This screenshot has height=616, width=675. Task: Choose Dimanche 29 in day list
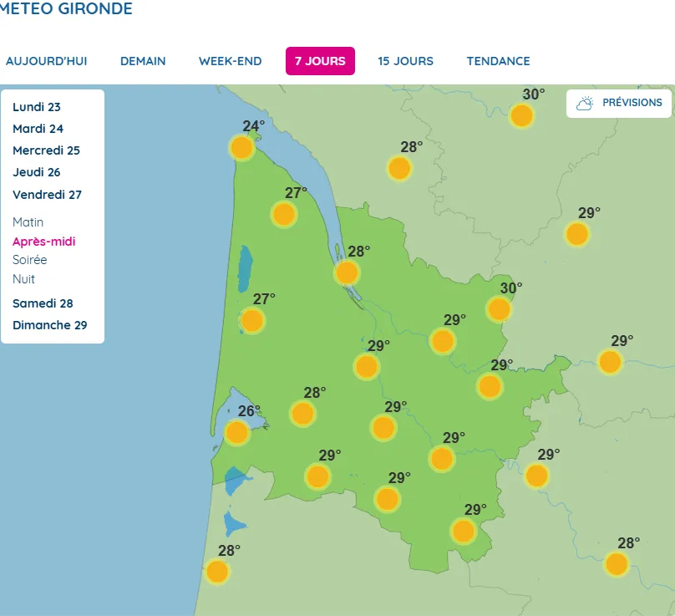pos(49,325)
